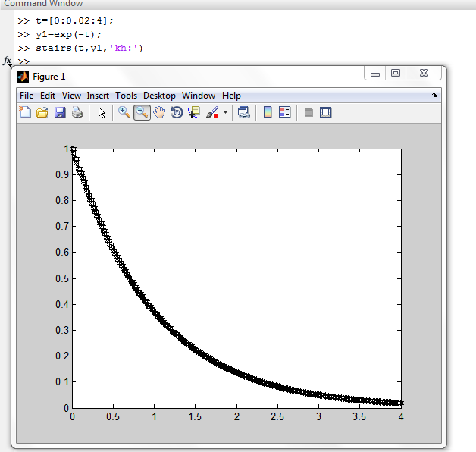Open the Tools menu

coord(126,96)
